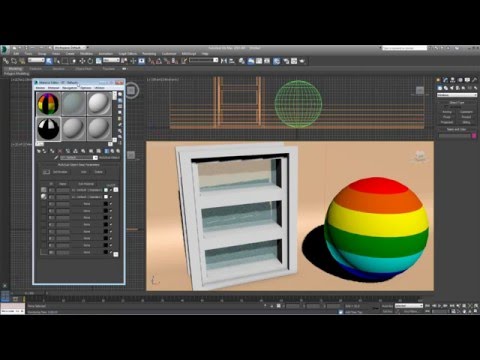Open Select by Name dialog icon
The width and height of the screenshot is (480, 360).
[57, 61]
